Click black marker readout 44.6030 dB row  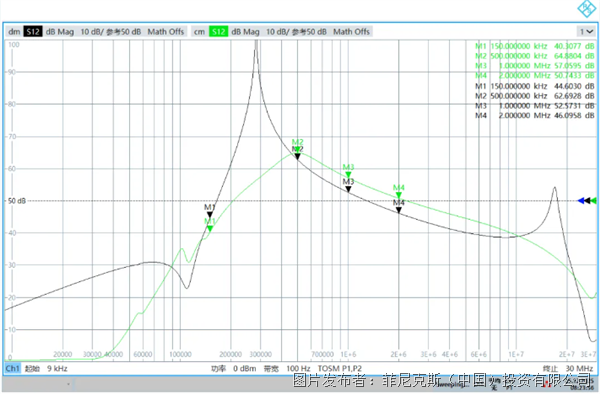pyautogui.click(x=535, y=86)
